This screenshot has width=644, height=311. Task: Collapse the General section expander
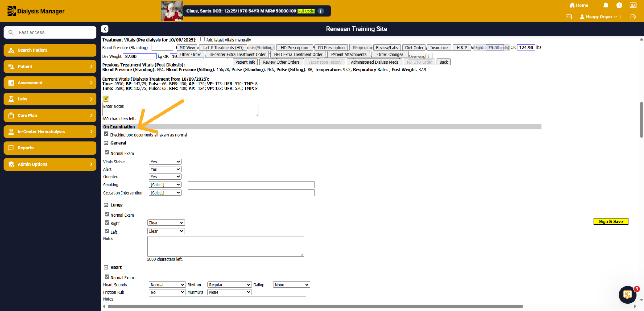pyautogui.click(x=106, y=143)
